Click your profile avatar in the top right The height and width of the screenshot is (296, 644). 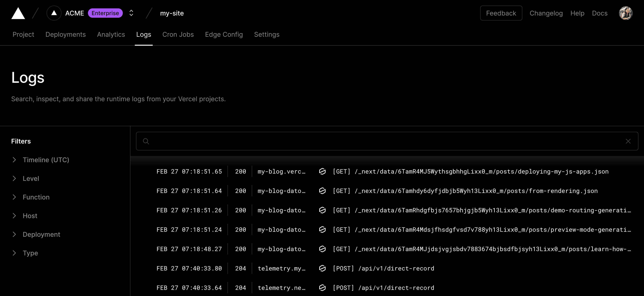pos(626,13)
